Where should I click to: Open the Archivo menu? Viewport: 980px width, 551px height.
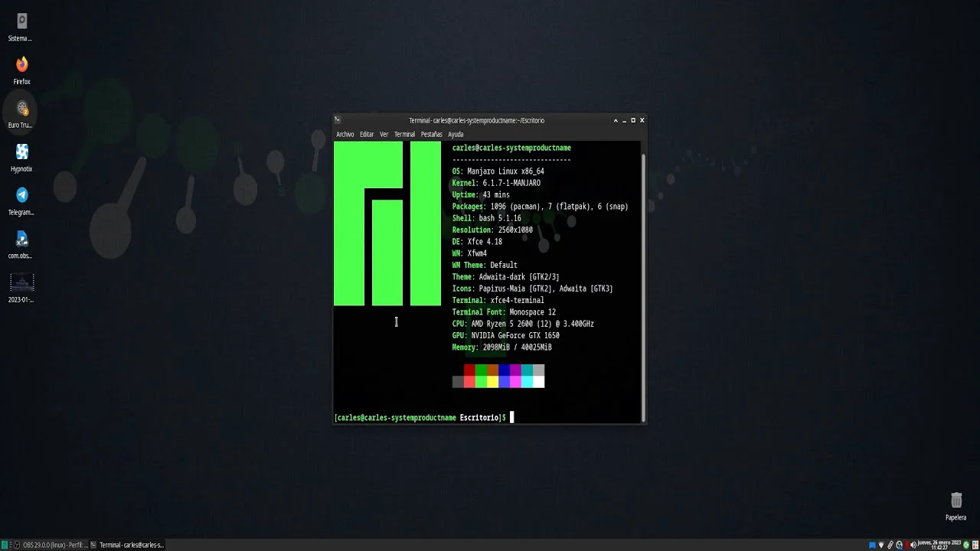345,134
